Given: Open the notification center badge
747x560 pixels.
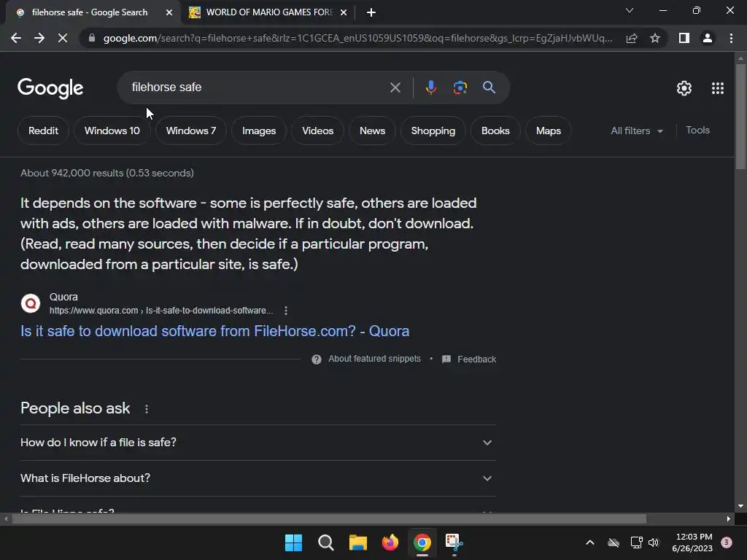Looking at the screenshot, I should tap(727, 542).
